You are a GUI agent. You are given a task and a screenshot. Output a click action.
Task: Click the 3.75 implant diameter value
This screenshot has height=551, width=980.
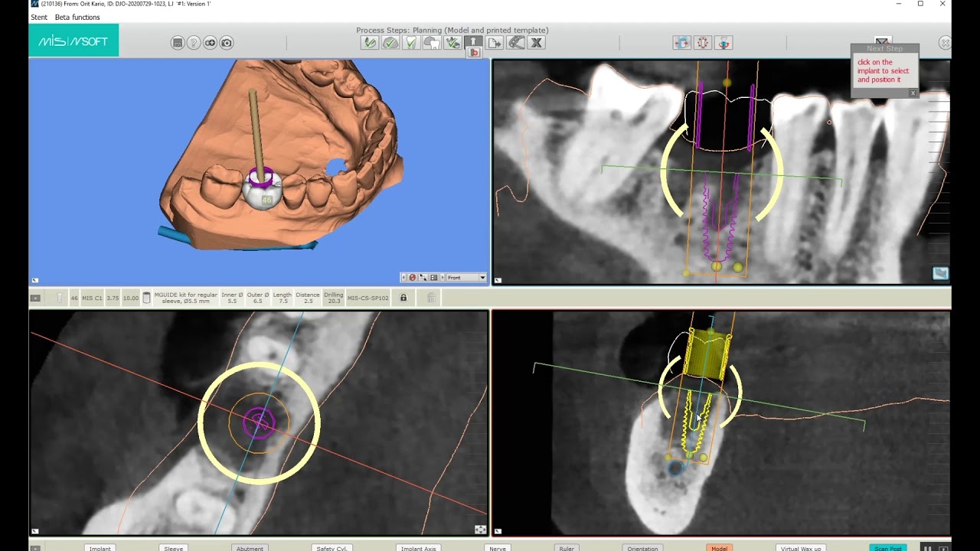113,298
